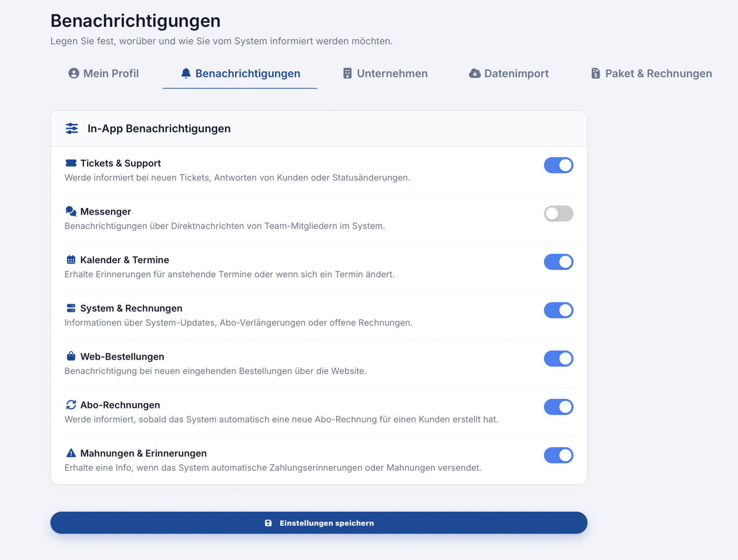Click the Web-Bestellungen title
The image size is (738, 560).
tap(122, 357)
